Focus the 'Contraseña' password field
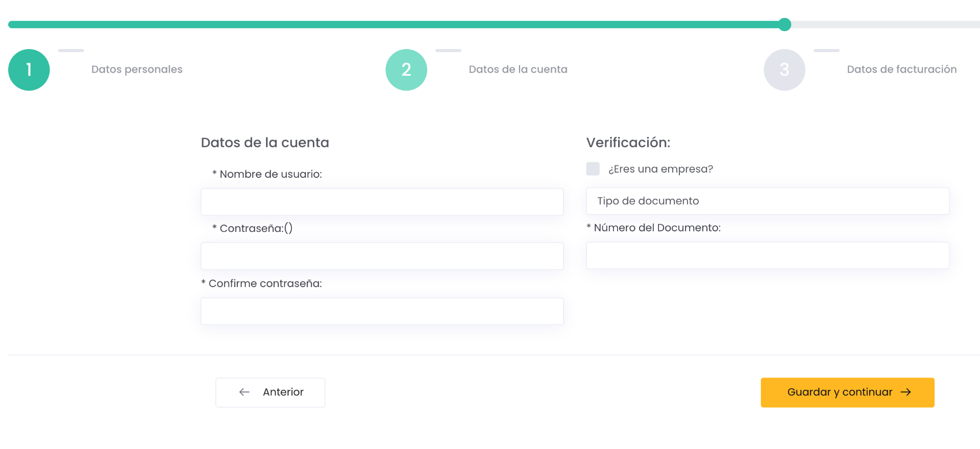 point(382,256)
